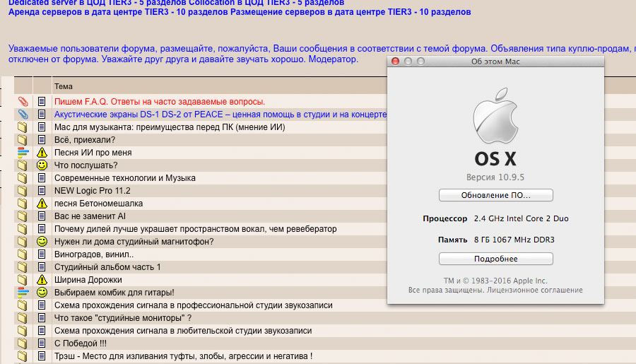The width and height of the screenshot is (636, 364).
Task: Click the Apple logo in the About window
Action: pos(495,119)
